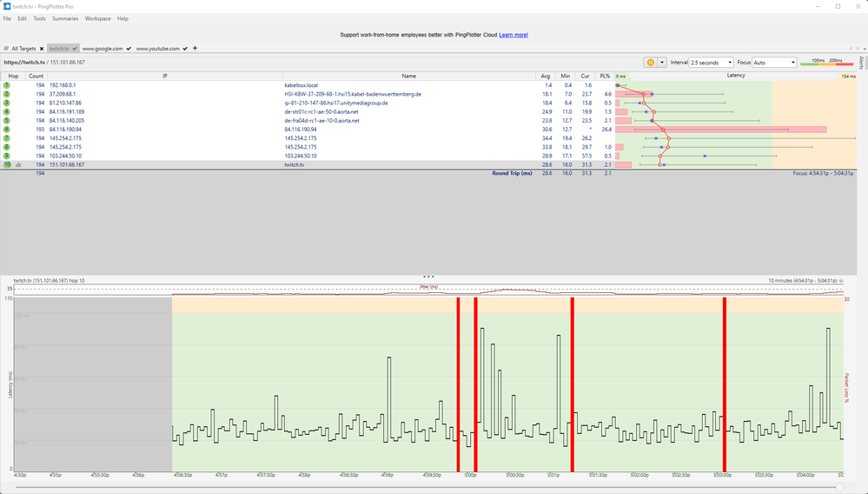Image resolution: width=868 pixels, height=494 pixels.
Task: Click the packet loss bar just before 5:00p
Action: pyautogui.click(x=459, y=384)
